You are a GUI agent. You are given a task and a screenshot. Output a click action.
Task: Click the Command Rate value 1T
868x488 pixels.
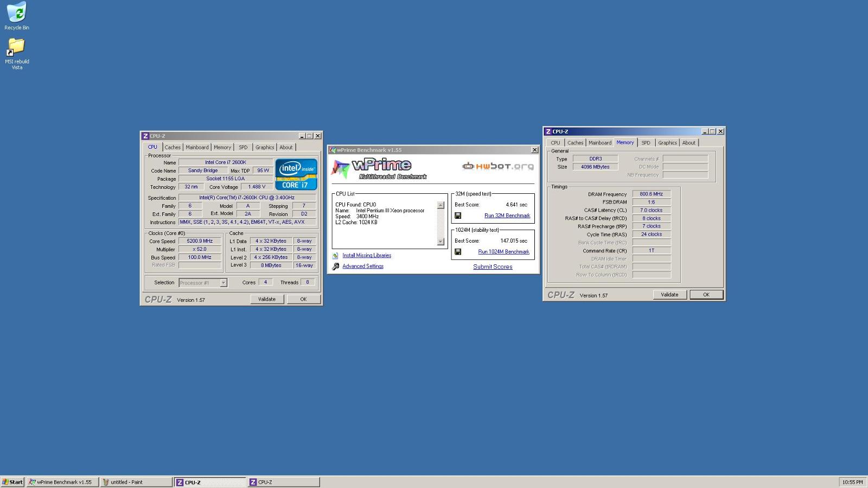click(x=652, y=251)
